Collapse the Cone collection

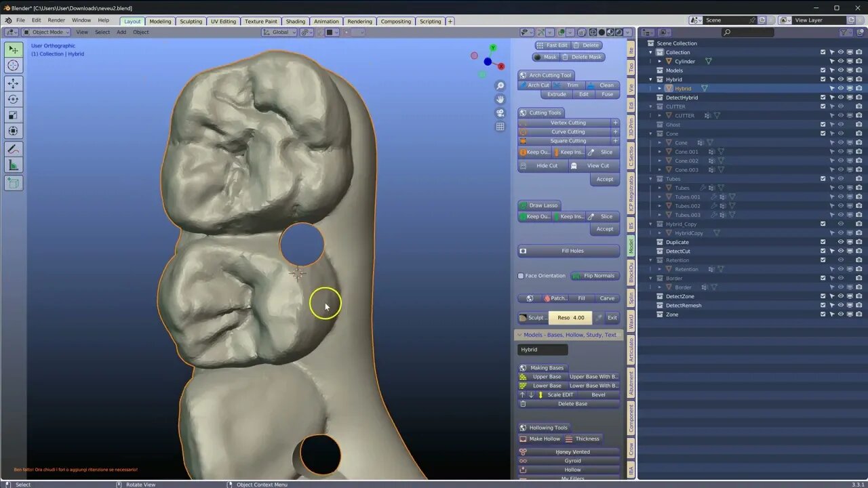point(651,134)
